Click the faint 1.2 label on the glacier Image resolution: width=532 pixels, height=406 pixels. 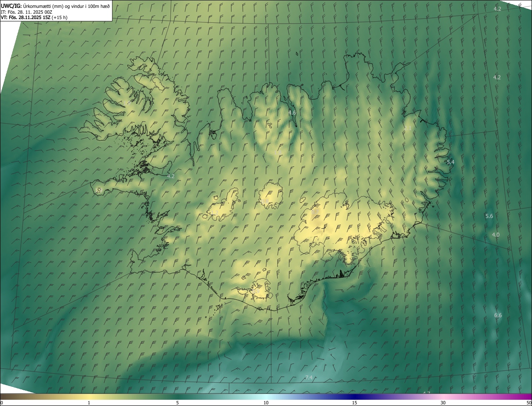[214, 213]
